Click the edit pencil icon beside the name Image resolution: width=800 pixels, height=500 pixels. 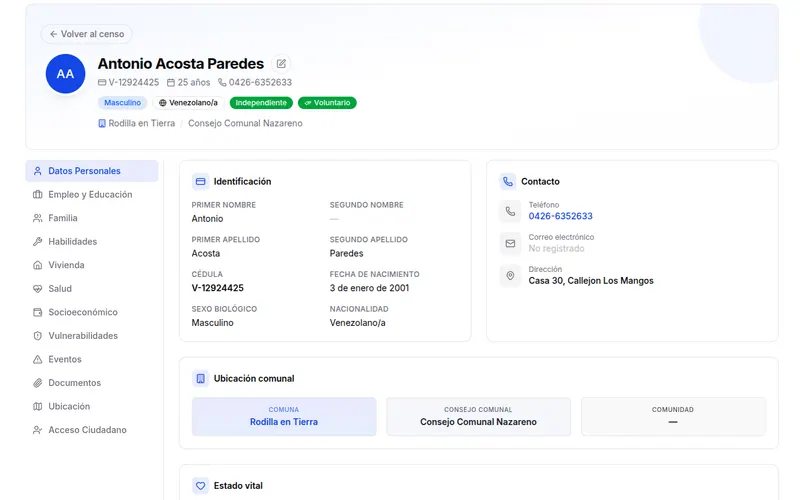pos(281,64)
